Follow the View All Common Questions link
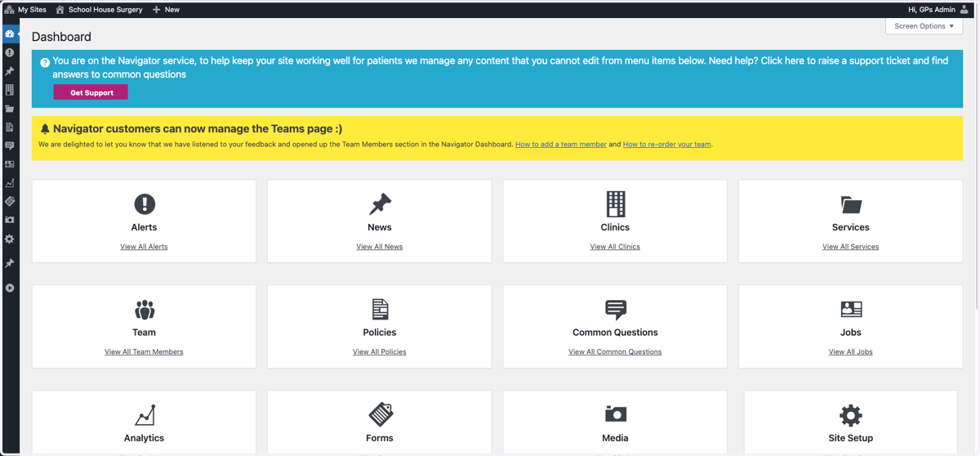980x456 pixels. click(615, 352)
